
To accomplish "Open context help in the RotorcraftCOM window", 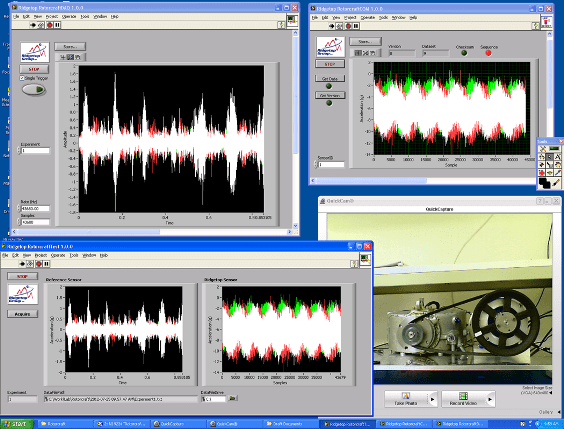I will [536, 26].
